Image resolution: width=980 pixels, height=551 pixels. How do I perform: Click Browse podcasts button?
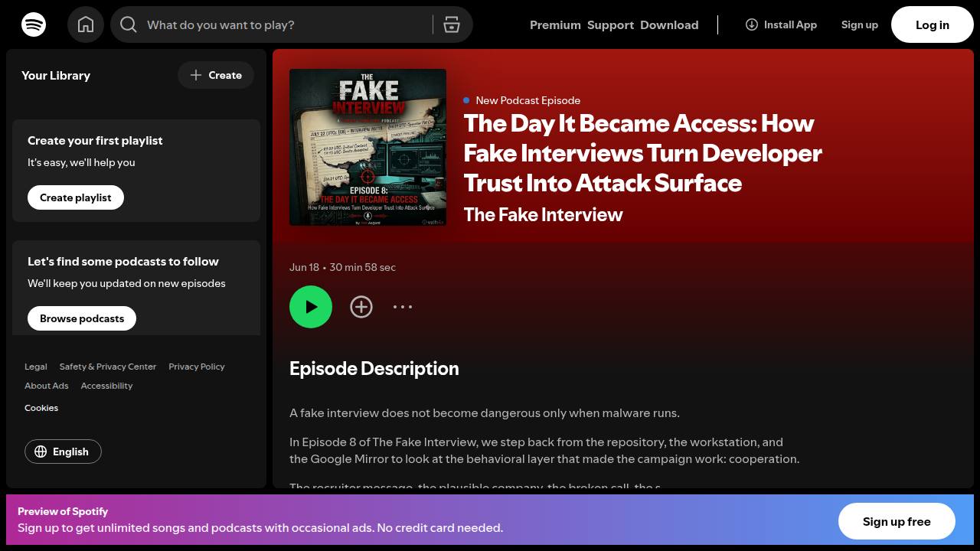point(82,318)
